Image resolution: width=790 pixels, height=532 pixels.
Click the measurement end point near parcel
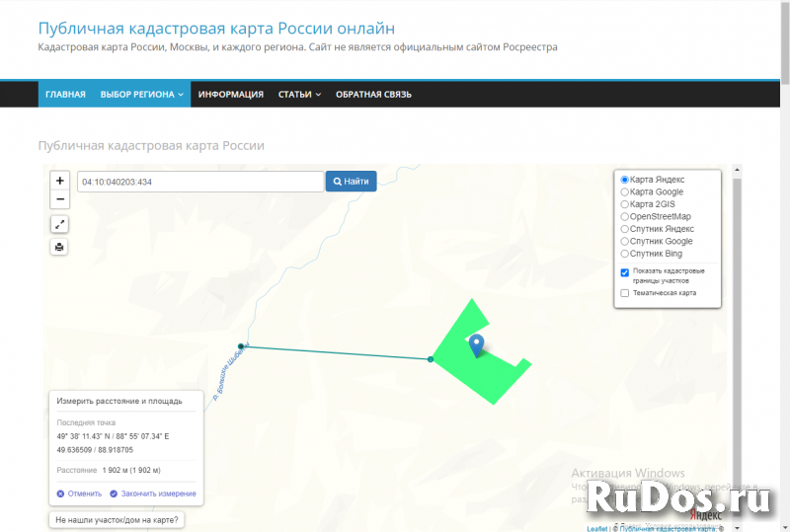click(x=431, y=359)
